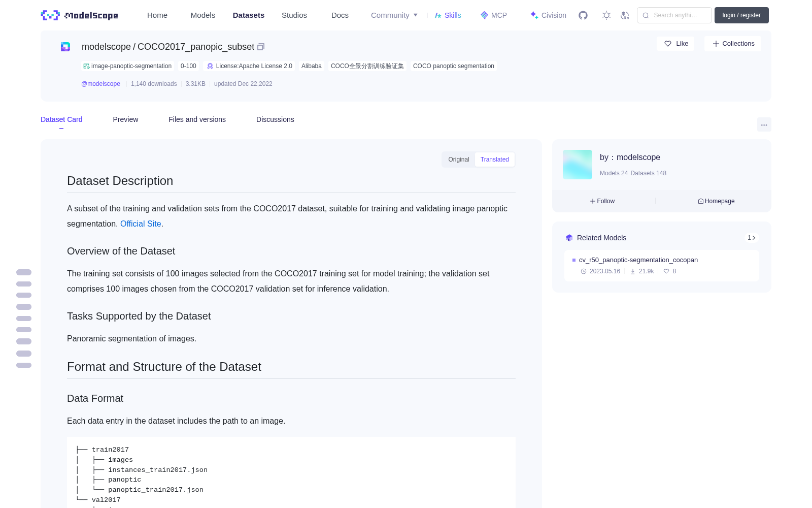Click the License: Apache License 2.0 tag
Screen dimensions: 812x508
tap(250, 66)
